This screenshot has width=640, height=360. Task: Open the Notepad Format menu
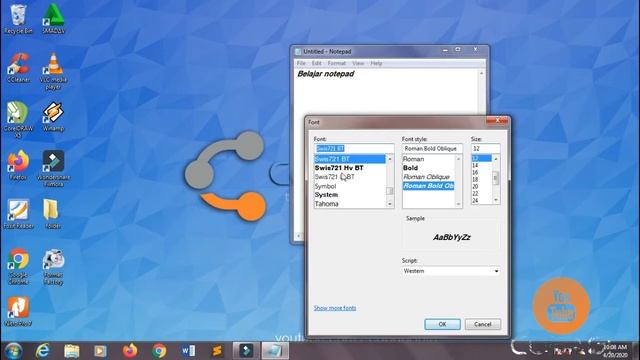[337, 63]
